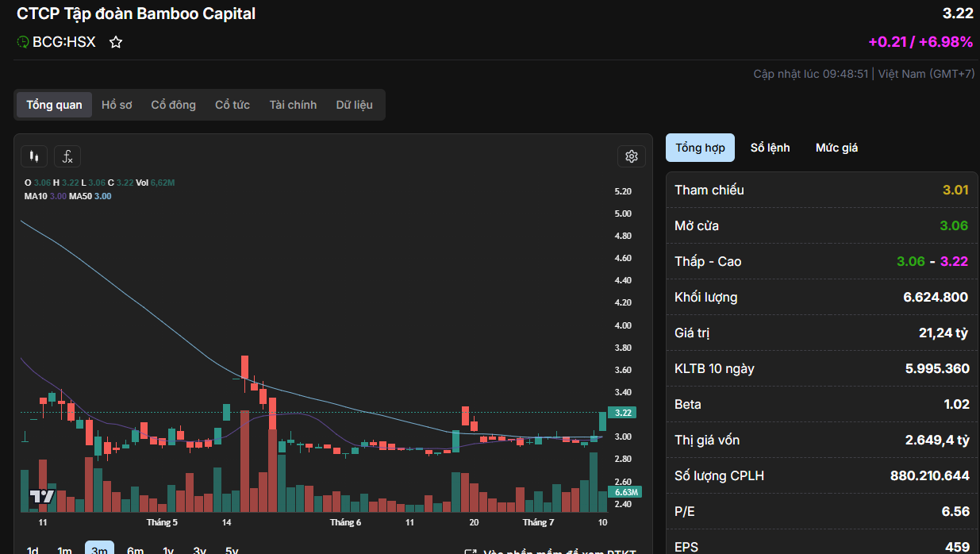The height and width of the screenshot is (554, 980).
Task: Click the price change +0.21 / +6.98%
Action: click(920, 42)
